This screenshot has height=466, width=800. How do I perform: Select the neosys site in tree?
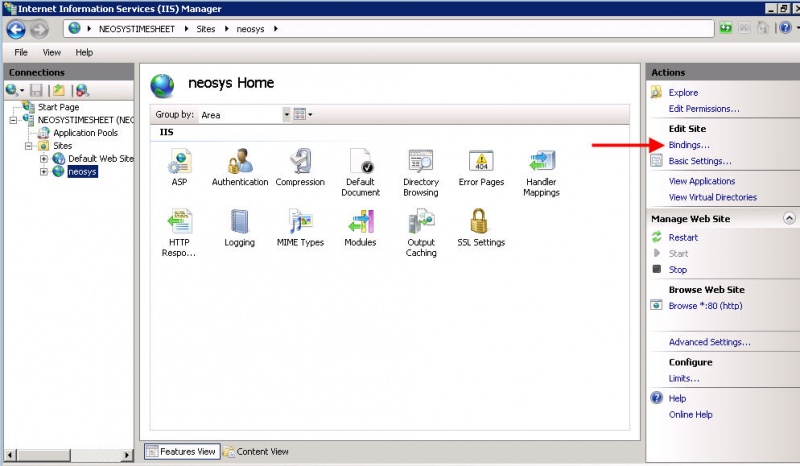[82, 172]
